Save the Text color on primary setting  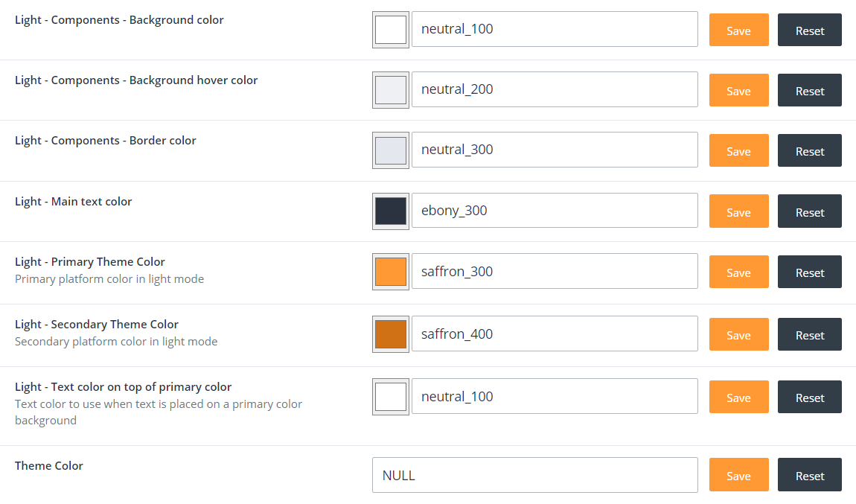tap(738, 398)
